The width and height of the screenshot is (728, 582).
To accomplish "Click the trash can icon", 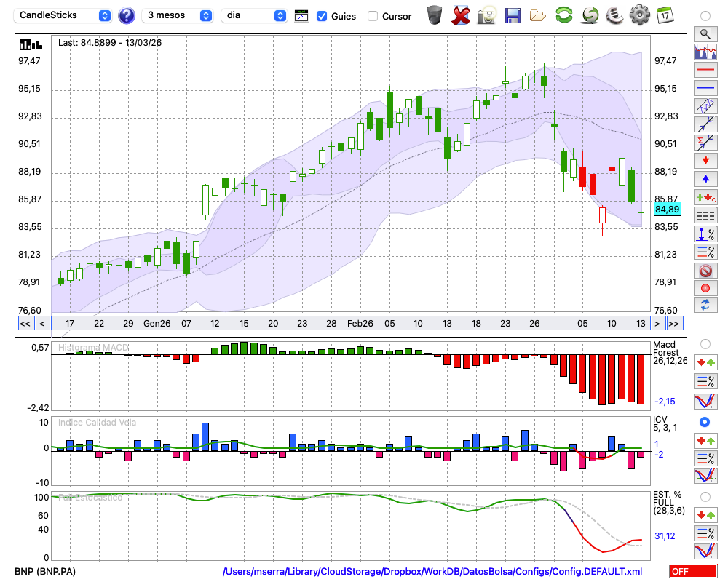I will tap(435, 15).
